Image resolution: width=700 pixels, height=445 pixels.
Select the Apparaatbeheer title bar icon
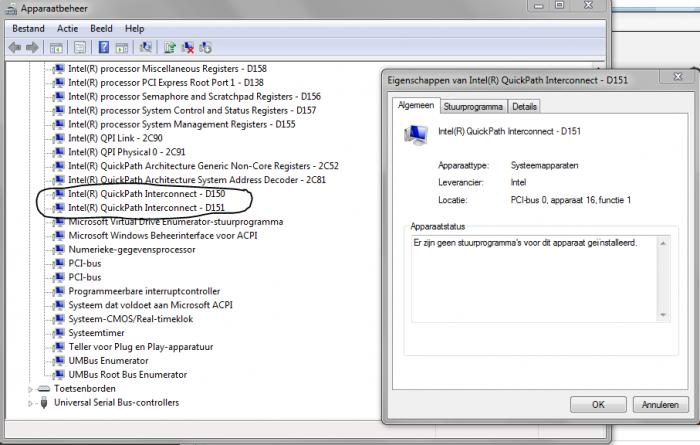[11, 8]
